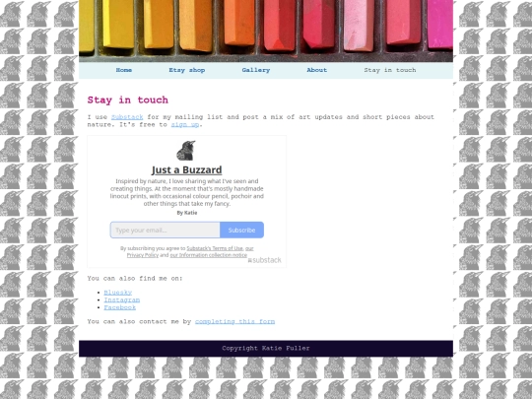This screenshot has width=532, height=399.
Task: Open the completing this form contact link
Action: tap(234, 321)
